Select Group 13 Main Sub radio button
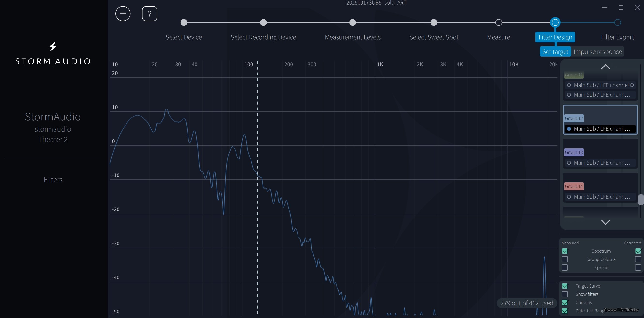This screenshot has height=318, width=644. tap(569, 163)
